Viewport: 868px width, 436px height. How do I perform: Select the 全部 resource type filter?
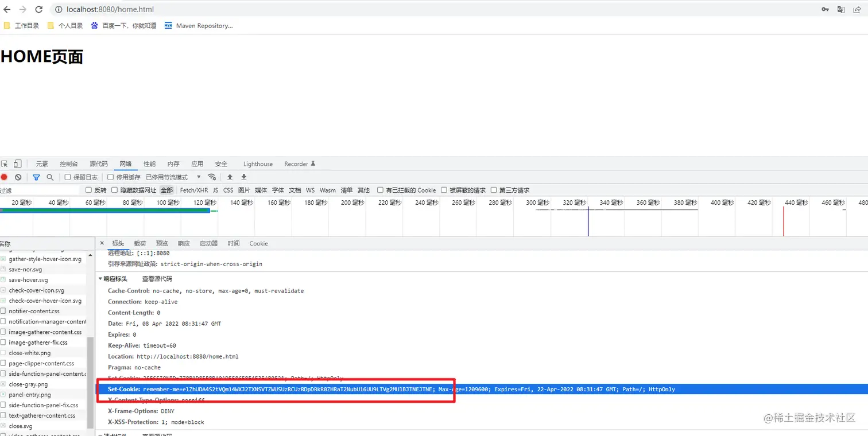coord(166,190)
